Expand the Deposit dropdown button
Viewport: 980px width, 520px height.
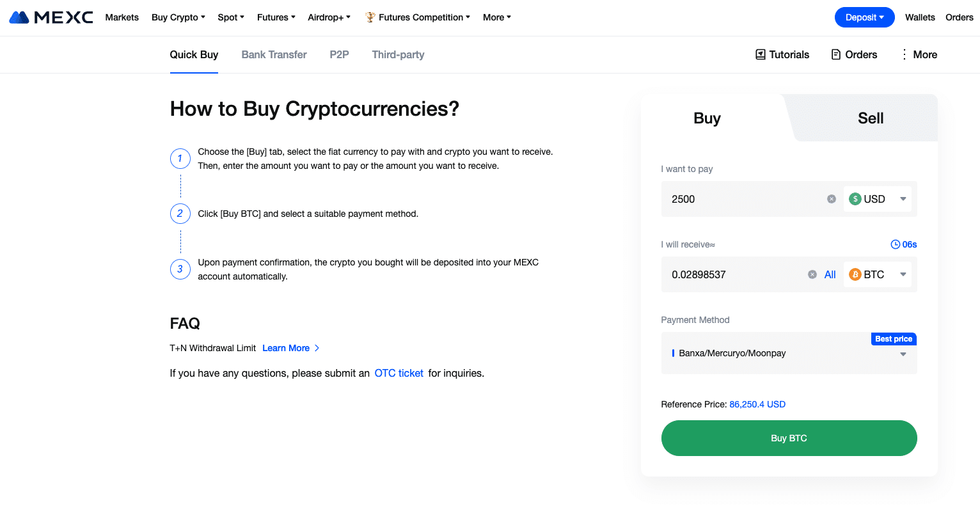click(x=865, y=17)
